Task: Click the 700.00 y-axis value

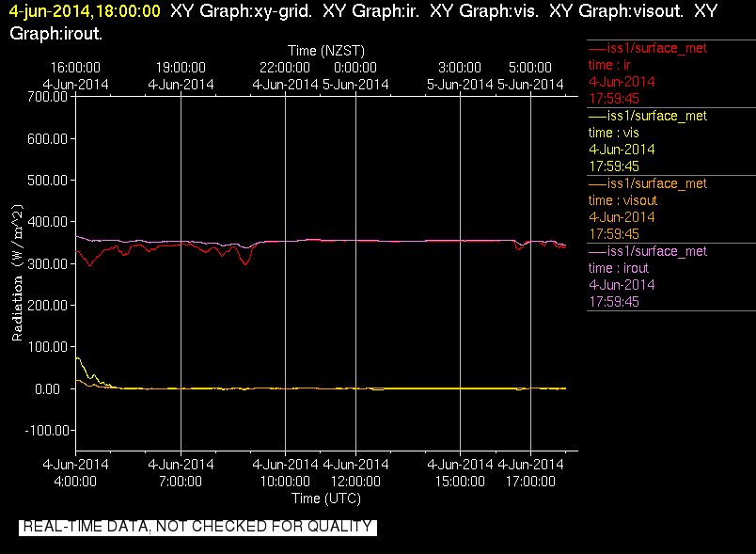Action: [47, 97]
